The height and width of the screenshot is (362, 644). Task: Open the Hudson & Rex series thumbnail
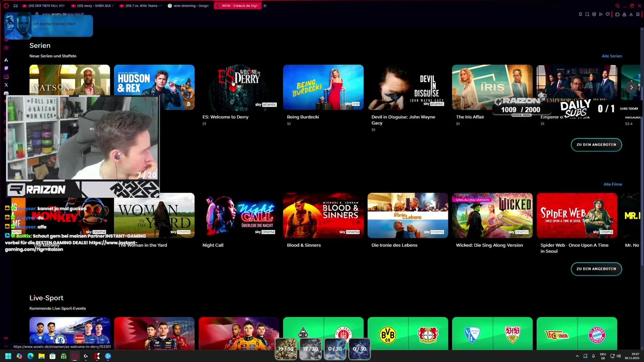154,87
